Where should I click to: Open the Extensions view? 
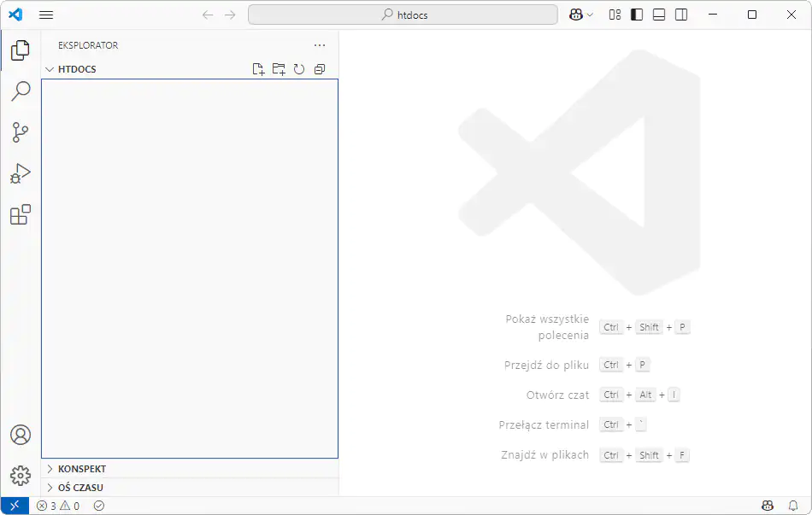click(20, 214)
